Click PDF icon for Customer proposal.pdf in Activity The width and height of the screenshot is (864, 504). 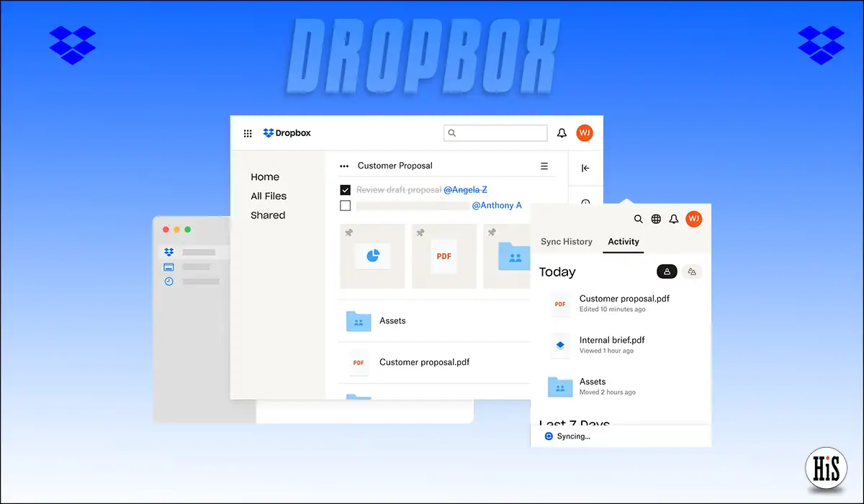(560, 304)
